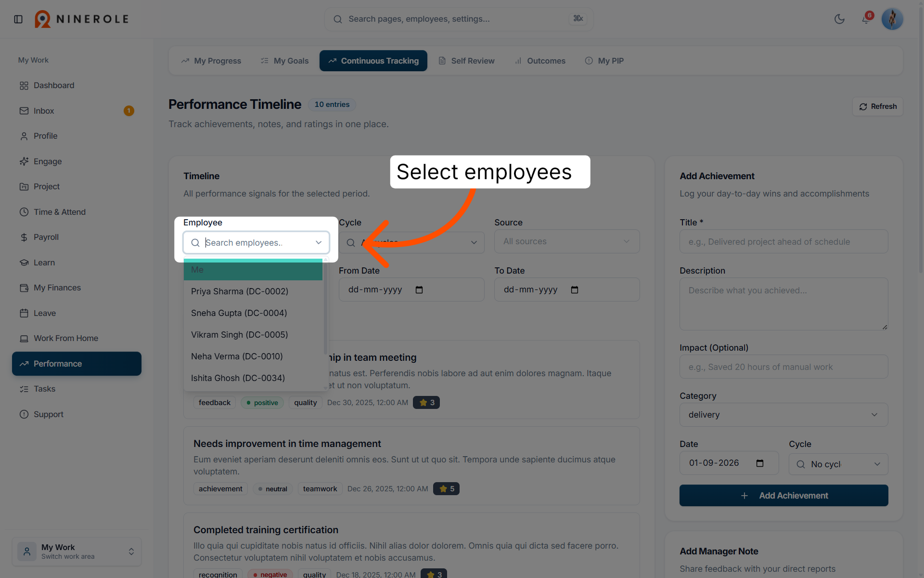Viewport: 924px width, 578px height.
Task: Open the From Date calendar picker icon
Action: pos(419,290)
